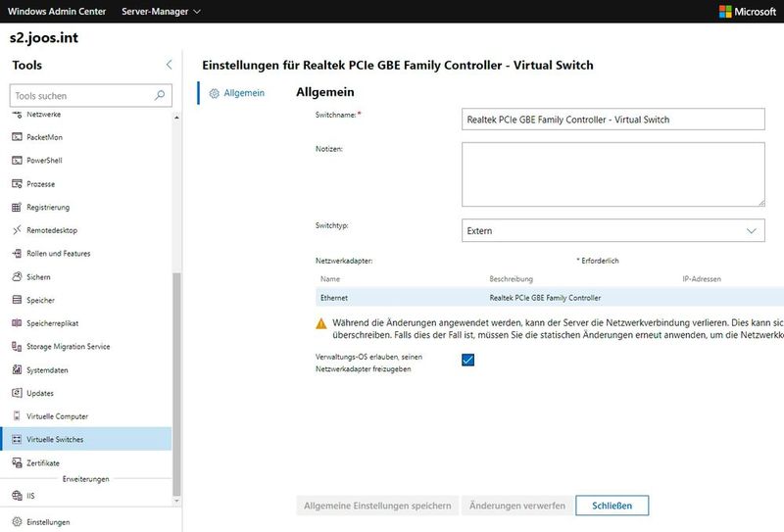The height and width of the screenshot is (532, 784).
Task: Click the s2.joos.int server name
Action: point(44,38)
